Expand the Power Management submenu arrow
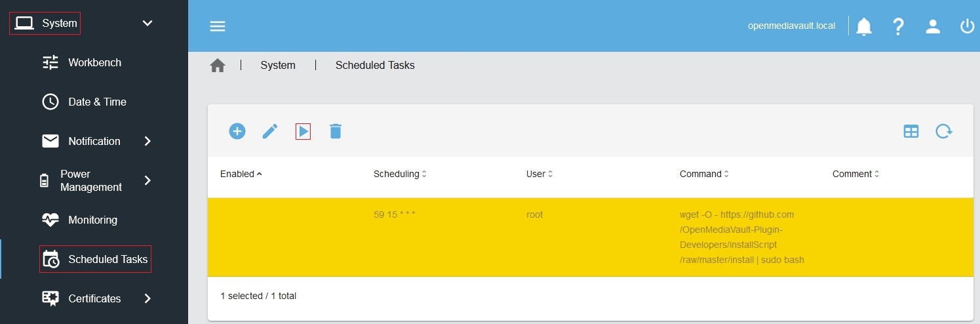980x324 pixels. 147,180
